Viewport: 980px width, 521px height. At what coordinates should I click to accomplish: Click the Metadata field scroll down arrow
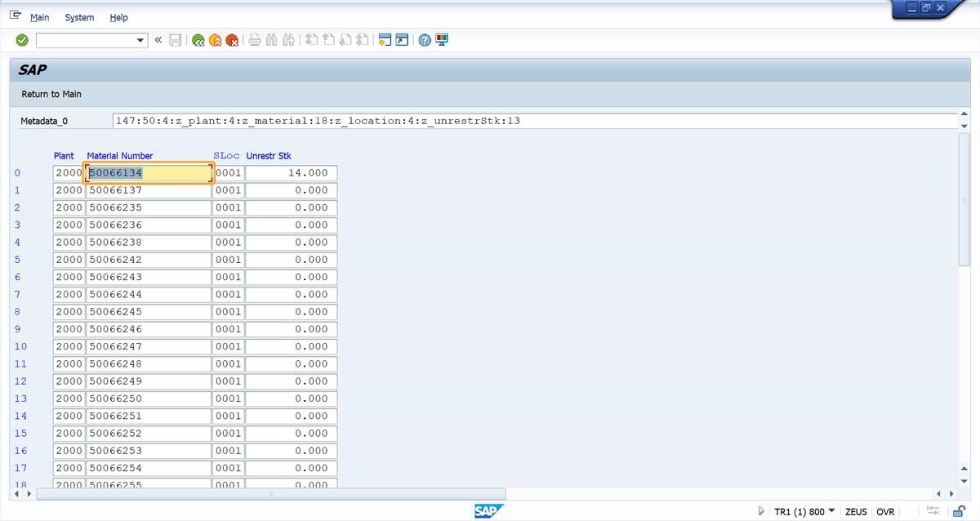click(x=964, y=126)
